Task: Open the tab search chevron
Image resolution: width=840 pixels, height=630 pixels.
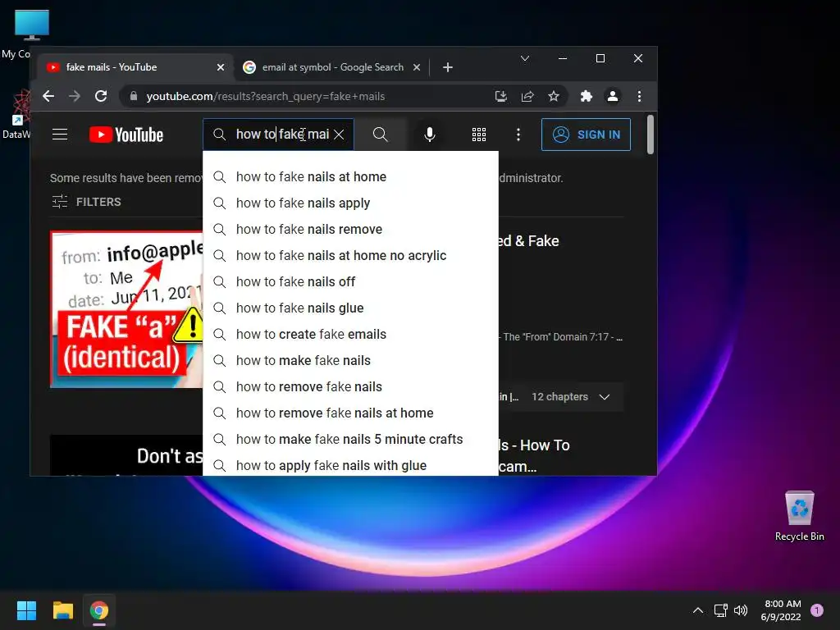Action: (x=525, y=58)
